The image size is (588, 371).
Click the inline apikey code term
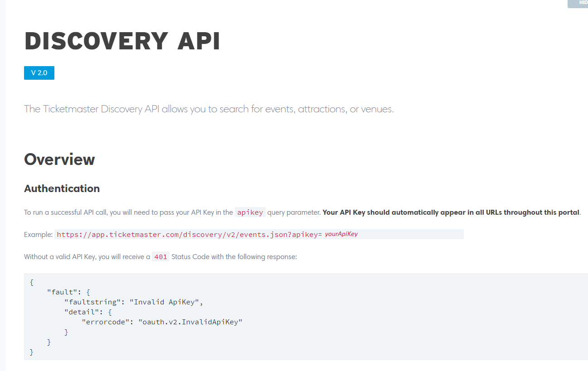click(250, 212)
